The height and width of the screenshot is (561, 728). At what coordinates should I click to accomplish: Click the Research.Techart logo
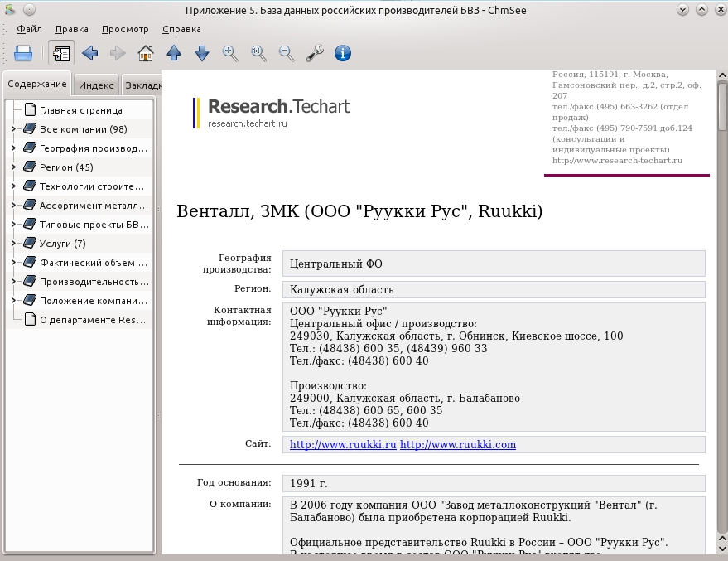pyautogui.click(x=272, y=113)
